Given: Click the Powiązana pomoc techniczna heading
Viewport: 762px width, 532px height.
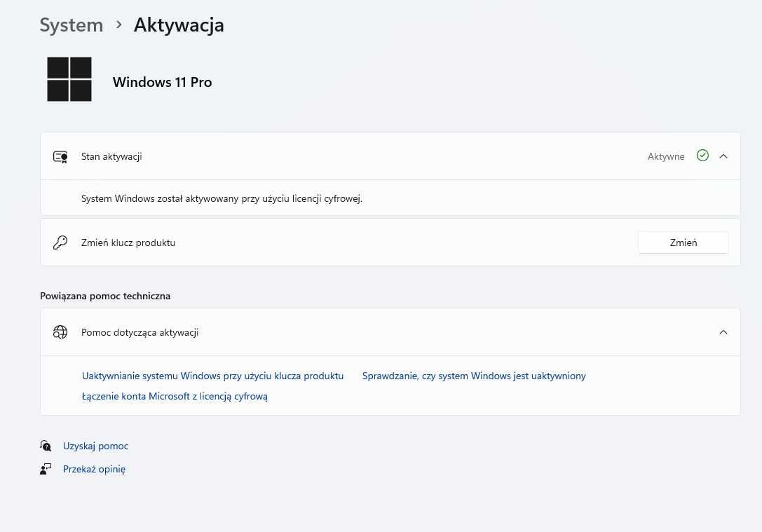Looking at the screenshot, I should (x=105, y=296).
